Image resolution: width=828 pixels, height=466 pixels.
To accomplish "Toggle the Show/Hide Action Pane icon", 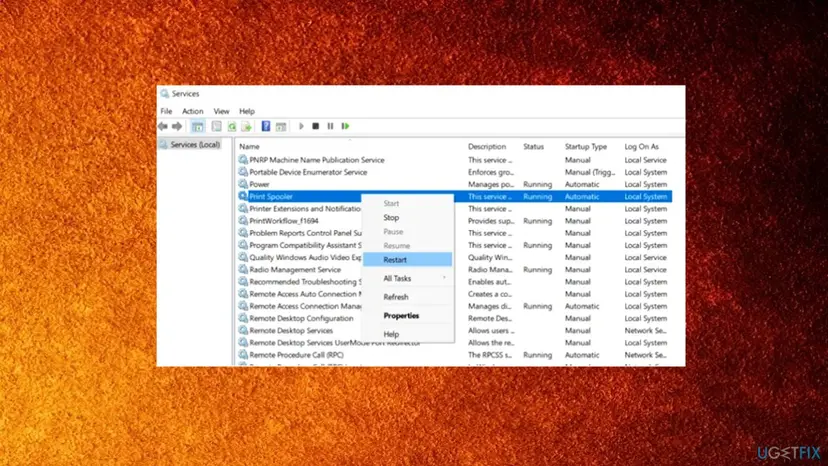I will pos(281,126).
